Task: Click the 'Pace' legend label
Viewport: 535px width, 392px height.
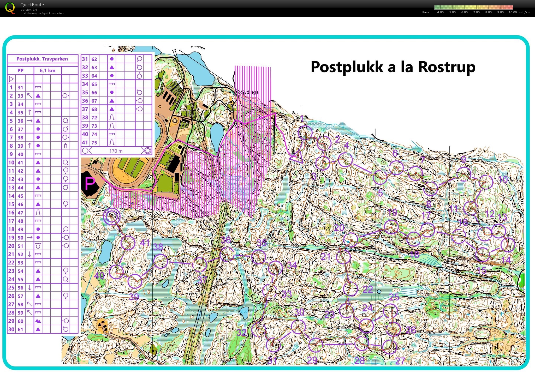Action: 426,12
